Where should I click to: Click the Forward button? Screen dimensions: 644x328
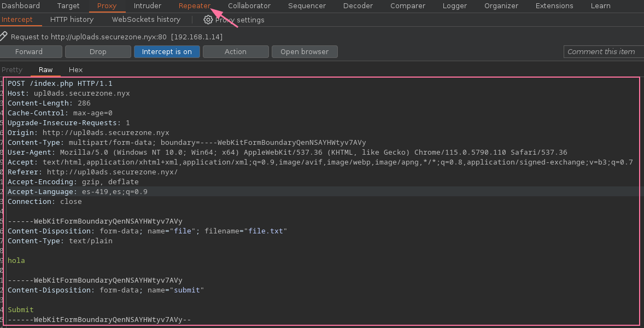point(29,52)
